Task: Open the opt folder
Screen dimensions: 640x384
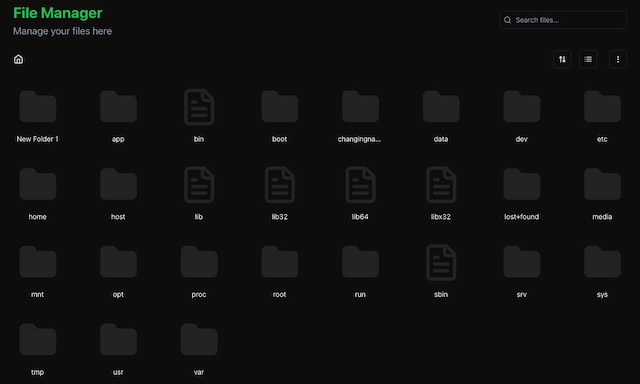Action: click(x=118, y=262)
